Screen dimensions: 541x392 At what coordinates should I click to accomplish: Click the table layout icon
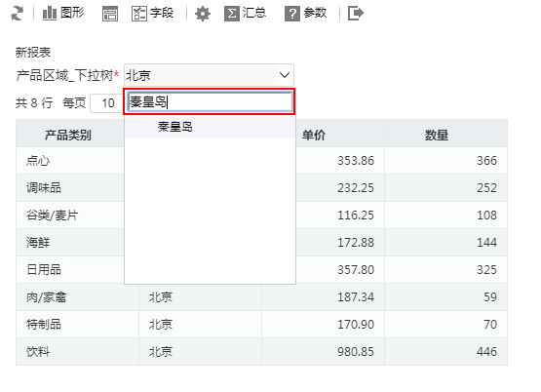click(110, 14)
